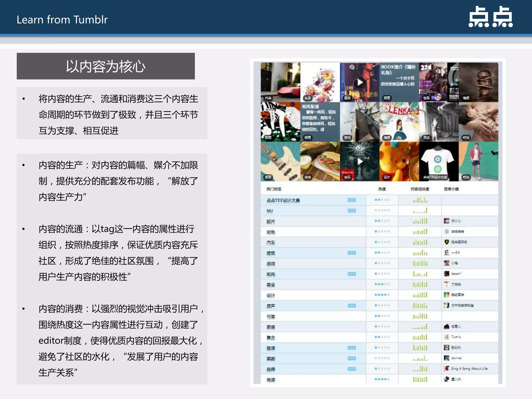This screenshot has width=532, height=399.
Task: Click editor avatar in the 阅读 row
Action: 447,379
